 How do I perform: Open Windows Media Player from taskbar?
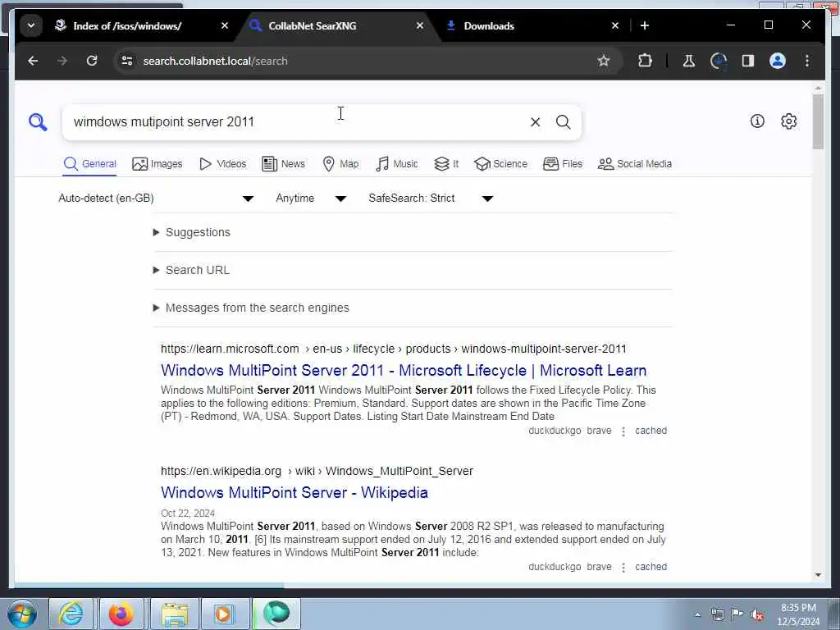click(223, 614)
